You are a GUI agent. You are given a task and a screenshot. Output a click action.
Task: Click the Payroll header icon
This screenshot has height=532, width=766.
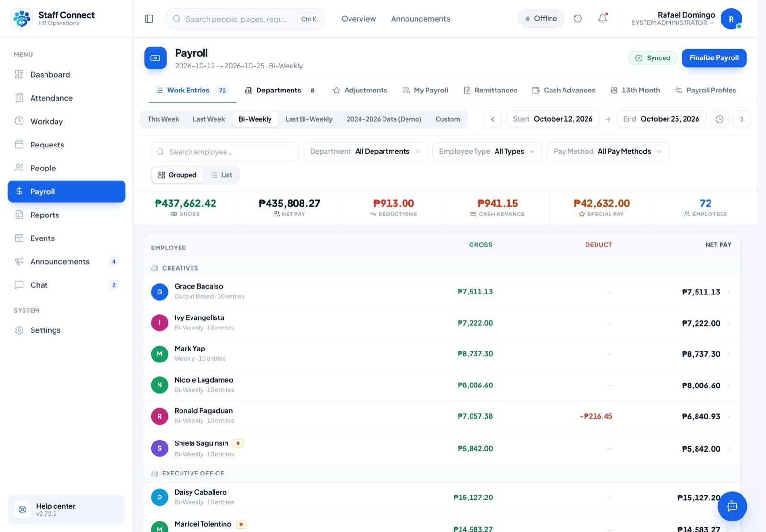156,58
